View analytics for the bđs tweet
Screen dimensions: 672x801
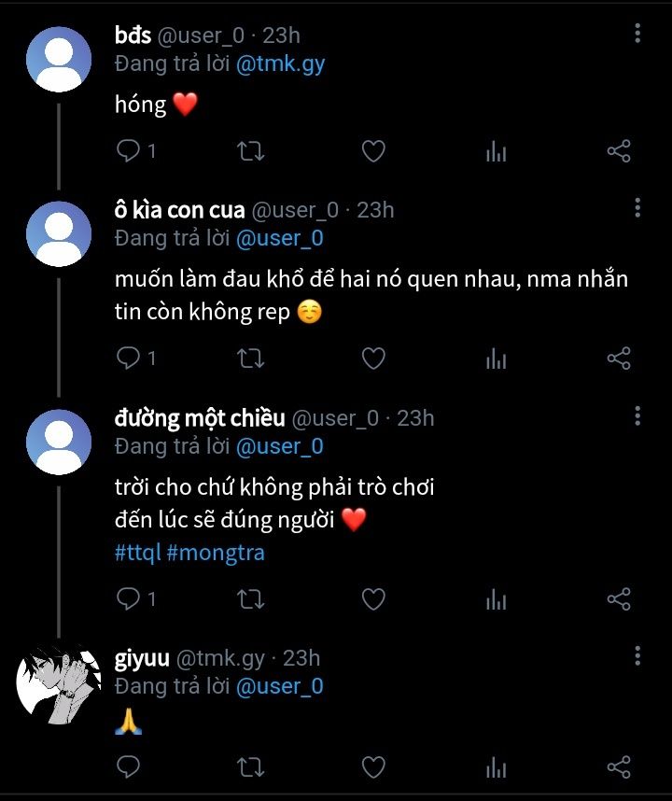tap(496, 151)
